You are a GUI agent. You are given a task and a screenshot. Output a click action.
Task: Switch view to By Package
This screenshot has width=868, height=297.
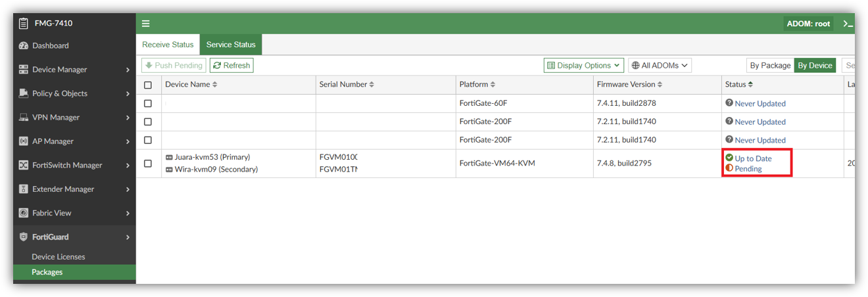pos(770,66)
